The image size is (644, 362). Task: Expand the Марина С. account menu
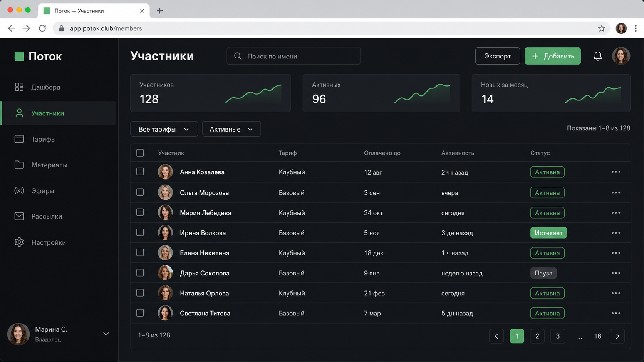pos(106,334)
